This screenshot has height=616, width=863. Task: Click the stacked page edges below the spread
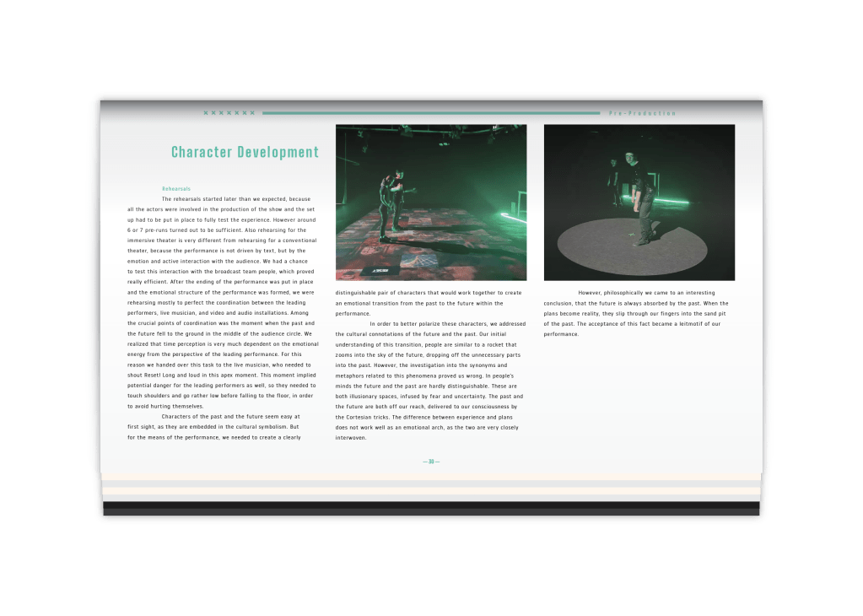(430, 489)
